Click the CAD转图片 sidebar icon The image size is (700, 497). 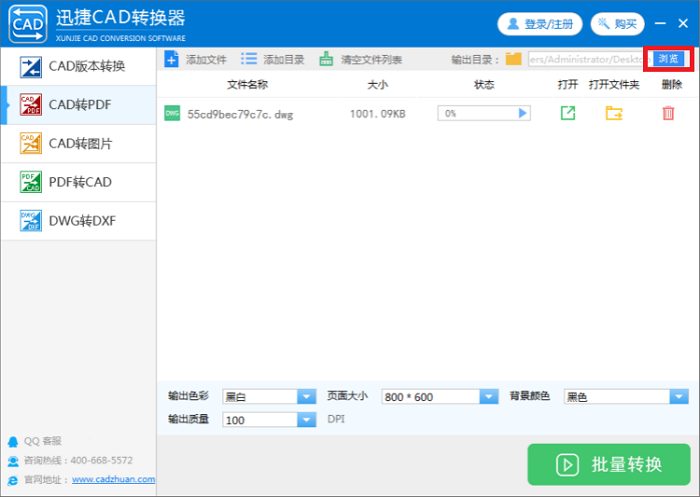pyautogui.click(x=31, y=143)
